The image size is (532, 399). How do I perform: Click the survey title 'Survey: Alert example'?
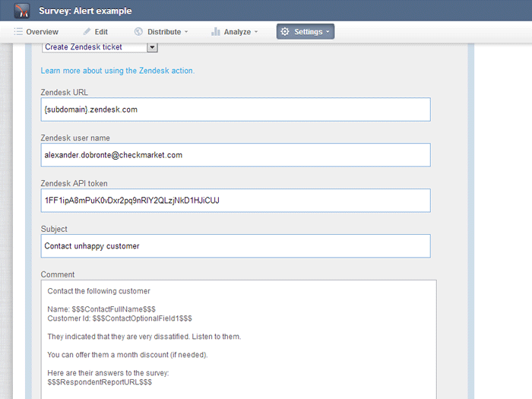point(85,11)
